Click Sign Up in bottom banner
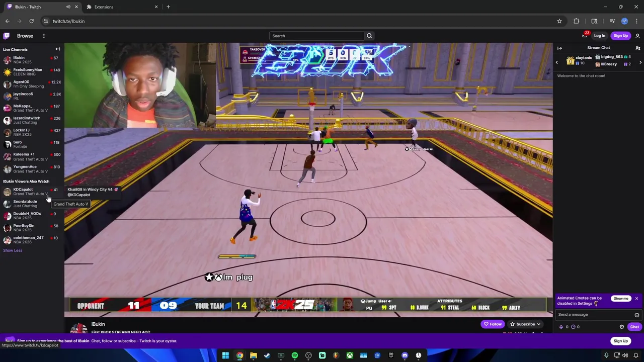This screenshot has width=644, height=362. click(620, 341)
